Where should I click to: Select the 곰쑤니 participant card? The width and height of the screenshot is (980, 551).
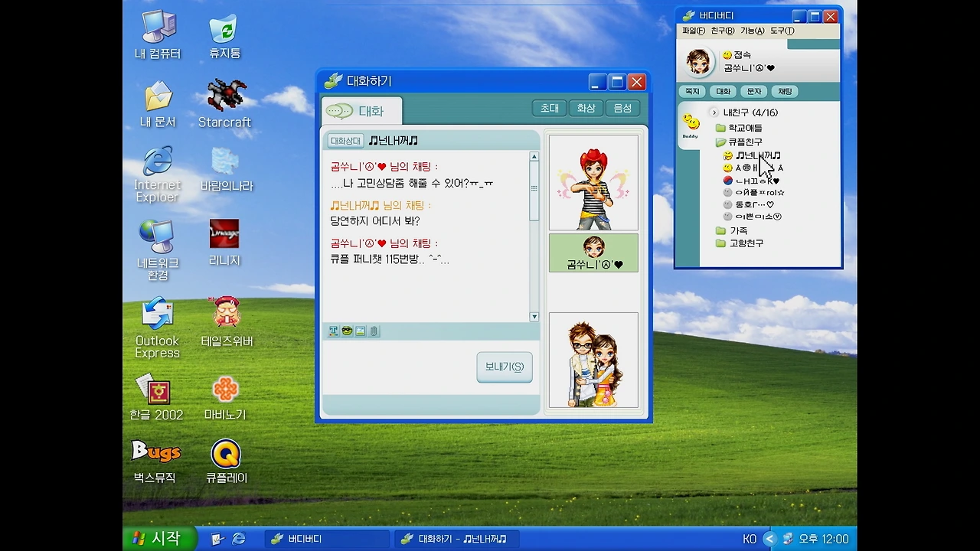coord(593,253)
